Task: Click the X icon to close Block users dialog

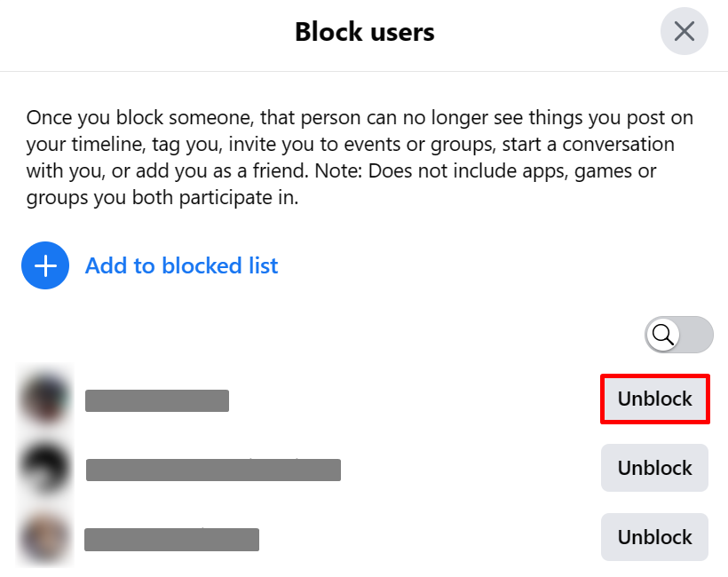Action: 684,31
